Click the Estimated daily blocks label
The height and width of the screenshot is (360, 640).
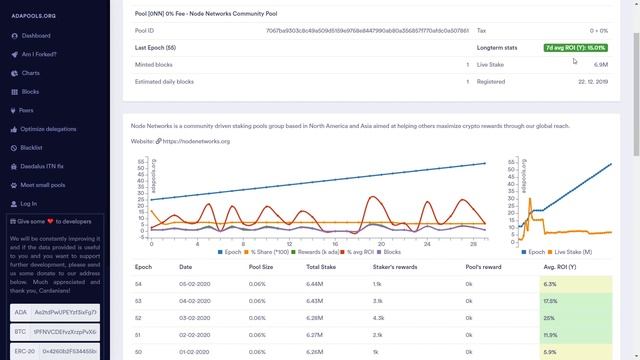click(x=164, y=82)
